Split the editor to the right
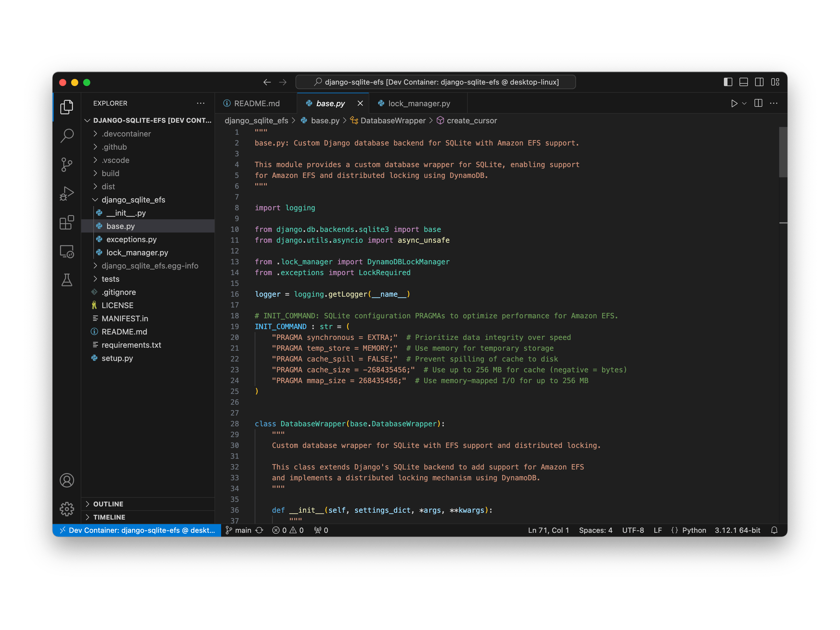Screen dimensions: 840x630 (758, 103)
